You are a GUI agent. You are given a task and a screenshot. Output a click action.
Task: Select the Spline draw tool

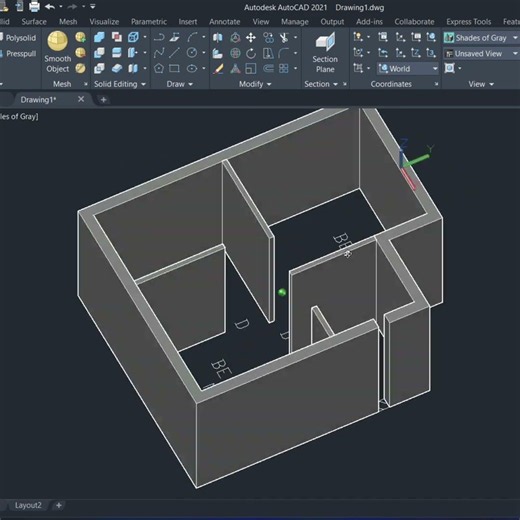[159, 53]
